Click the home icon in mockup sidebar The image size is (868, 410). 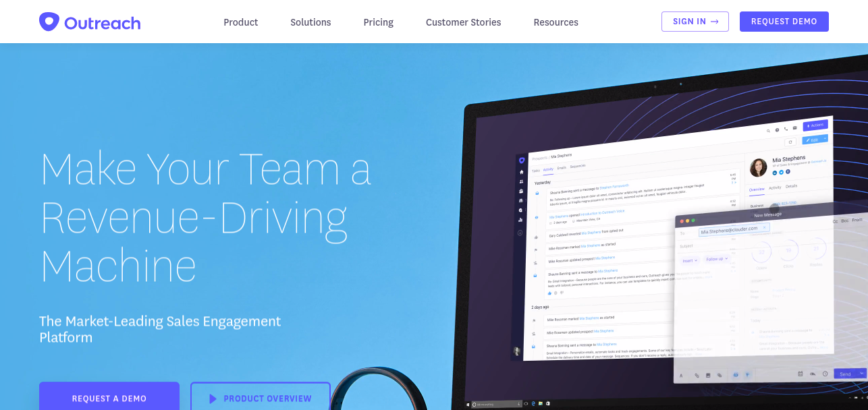point(522,172)
